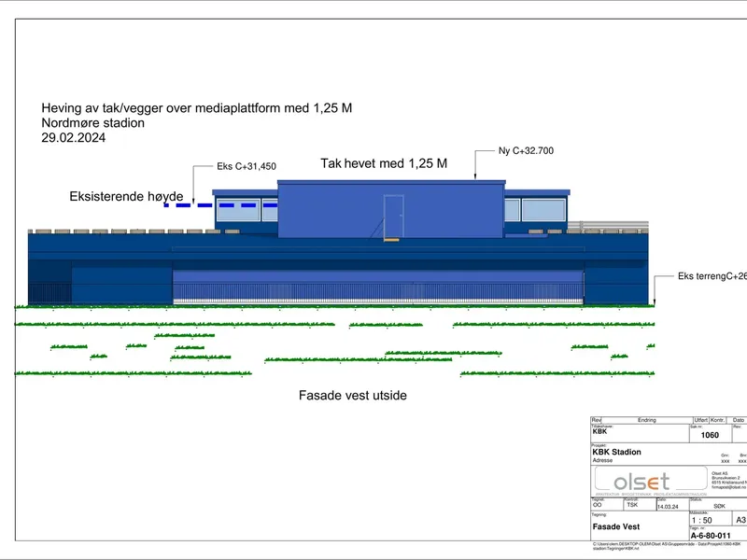
Task: Click the 'Eks C+31,450' elevation label
Action: tap(247, 166)
